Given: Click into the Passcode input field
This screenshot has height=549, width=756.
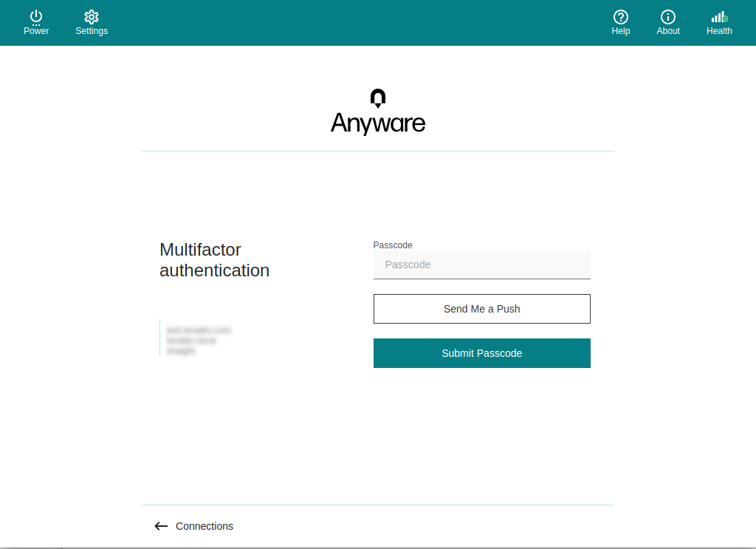Looking at the screenshot, I should point(481,265).
